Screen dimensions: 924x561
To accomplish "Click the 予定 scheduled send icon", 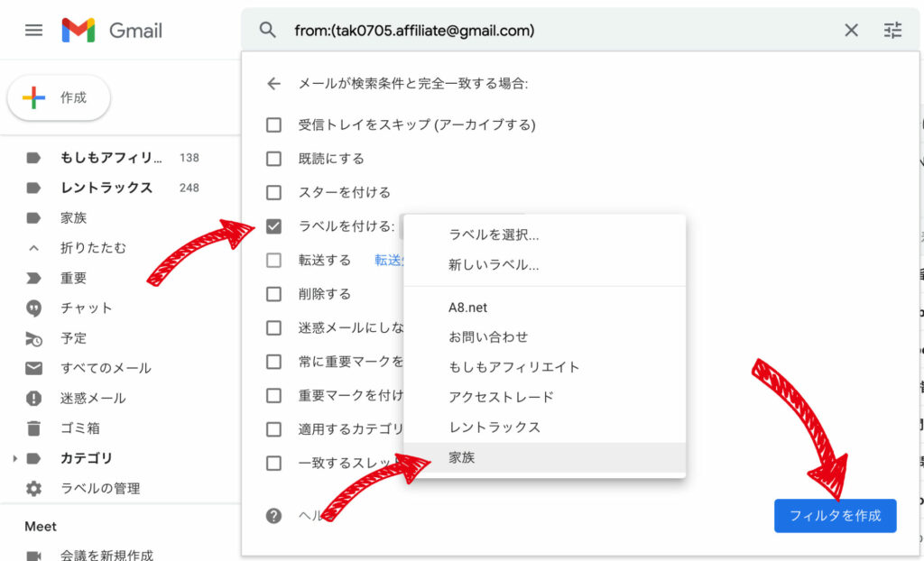I will 33,338.
